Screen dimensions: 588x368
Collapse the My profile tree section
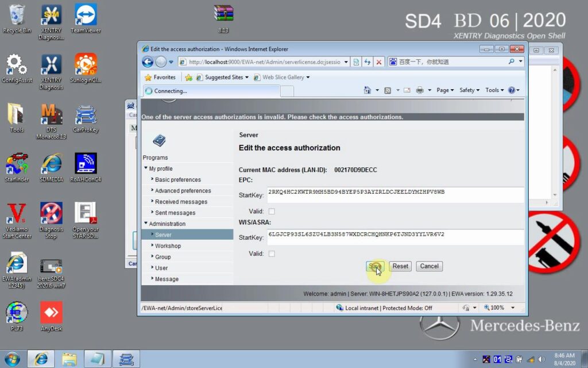(x=146, y=168)
